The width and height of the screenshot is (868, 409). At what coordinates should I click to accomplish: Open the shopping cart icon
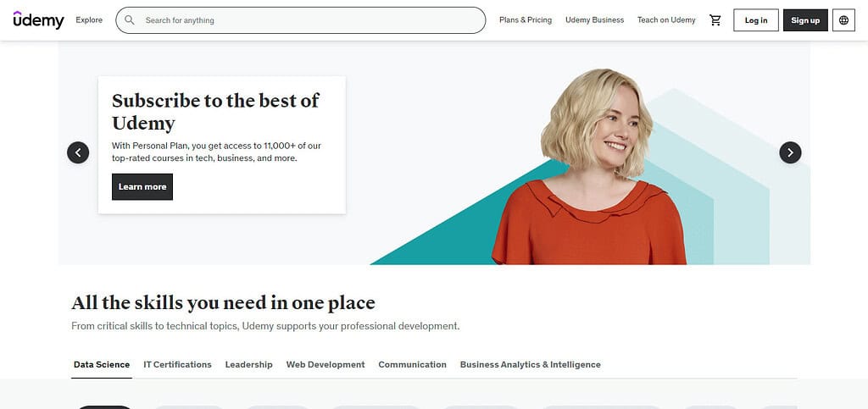[715, 20]
